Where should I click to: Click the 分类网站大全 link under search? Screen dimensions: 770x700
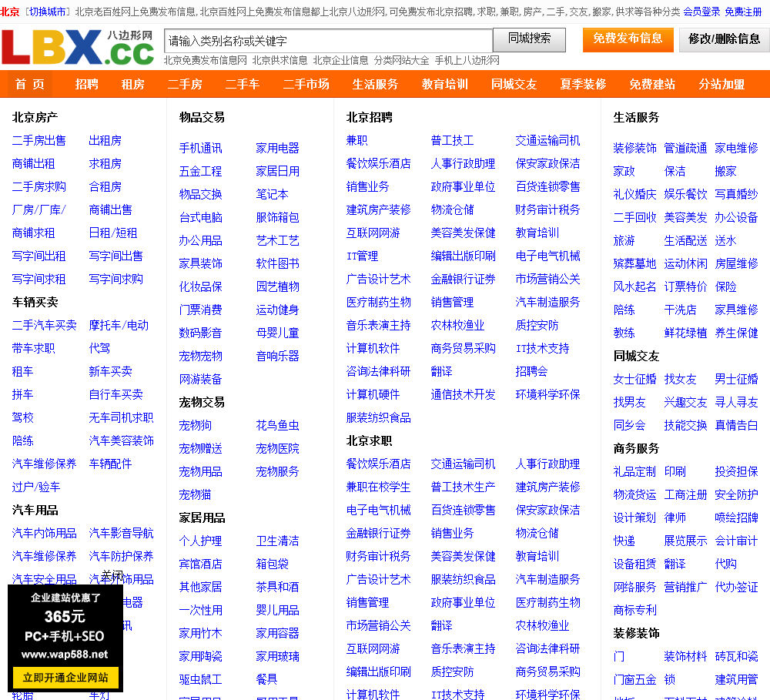pyautogui.click(x=401, y=60)
